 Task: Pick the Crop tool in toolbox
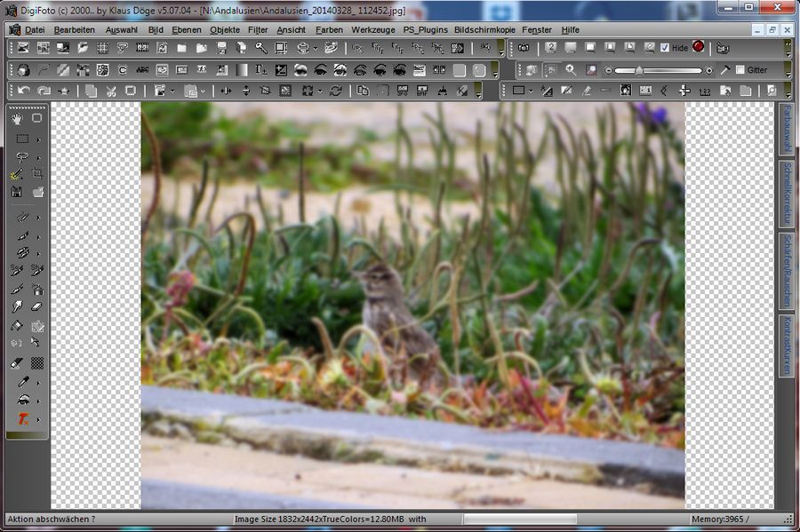pos(37,173)
